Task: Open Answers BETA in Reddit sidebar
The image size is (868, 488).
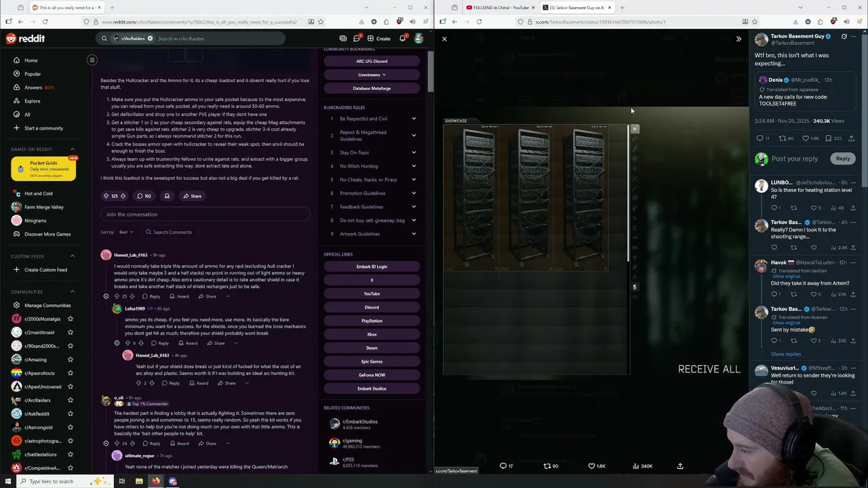Action: point(39,87)
